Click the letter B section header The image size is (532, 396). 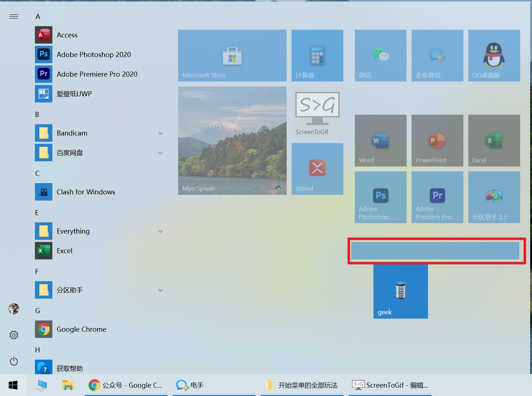pyautogui.click(x=37, y=114)
